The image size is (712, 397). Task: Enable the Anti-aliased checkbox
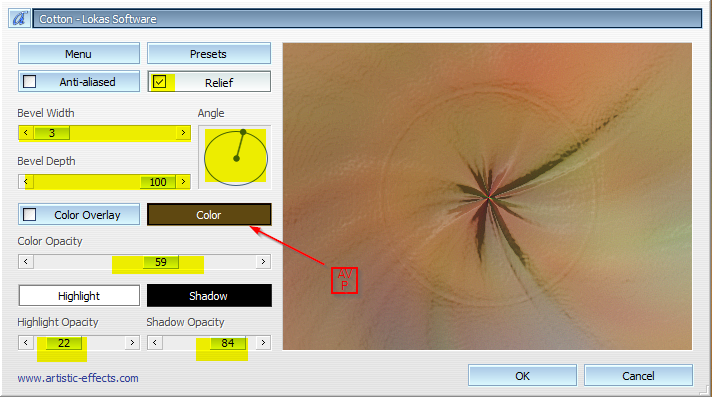pos(30,82)
